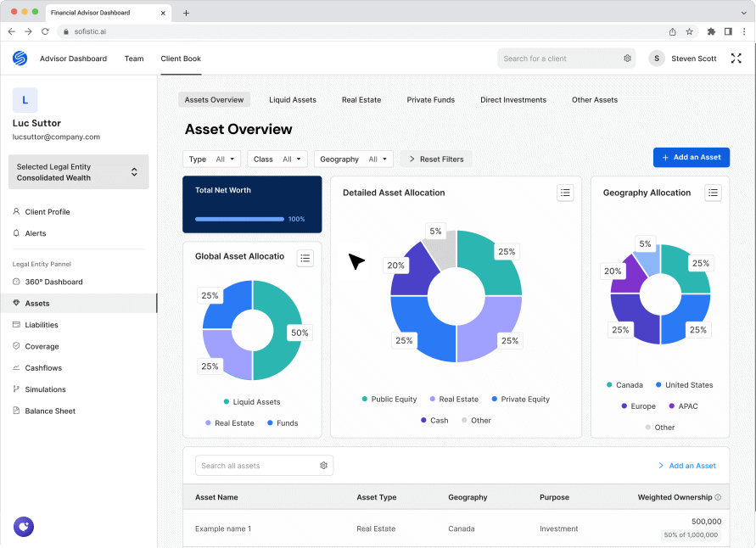Screen dimensions: 756x548
Task: Open the Liabilities sidebar menu item
Action: click(42, 325)
